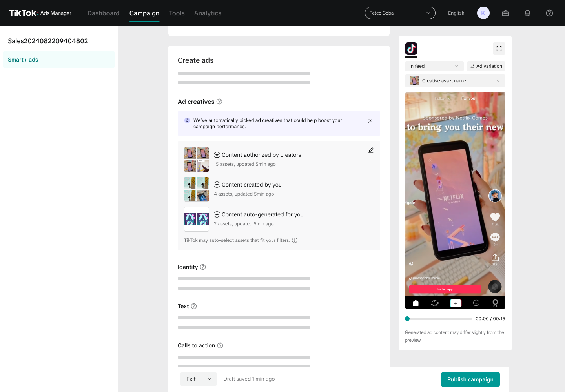The image size is (565, 392).
Task: Click the profile icon in preview bottom bar
Action: coord(495,303)
